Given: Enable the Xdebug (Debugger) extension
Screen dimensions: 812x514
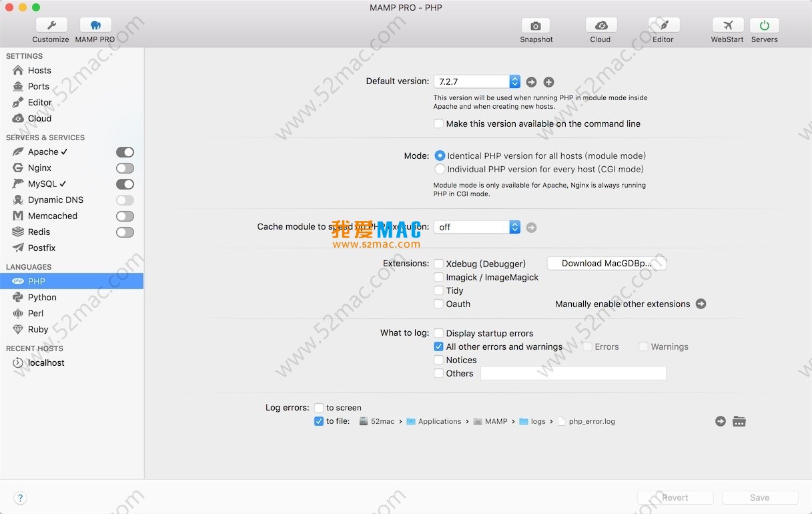Looking at the screenshot, I should tap(438, 264).
